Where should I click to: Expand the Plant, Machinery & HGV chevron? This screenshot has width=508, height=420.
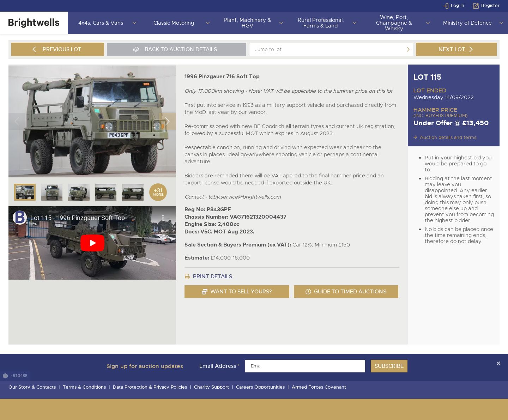281,23
